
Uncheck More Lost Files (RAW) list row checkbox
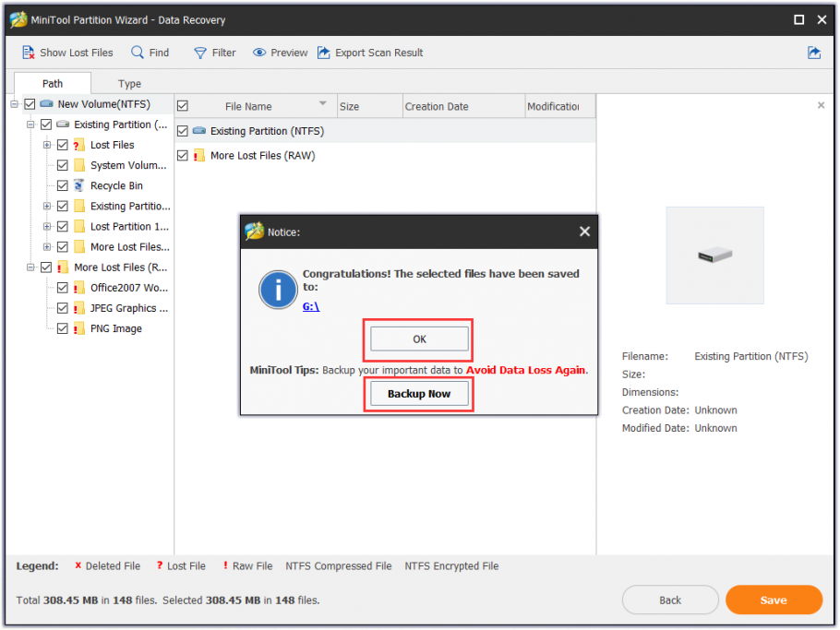point(183,156)
